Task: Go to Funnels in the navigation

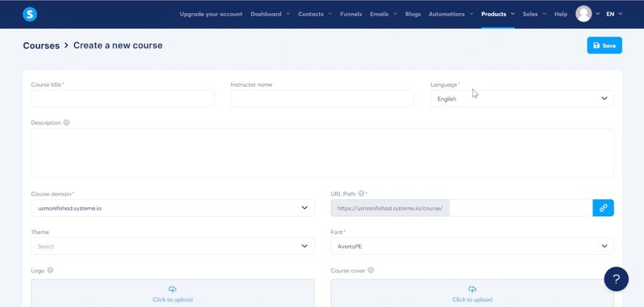Action: 351,14
